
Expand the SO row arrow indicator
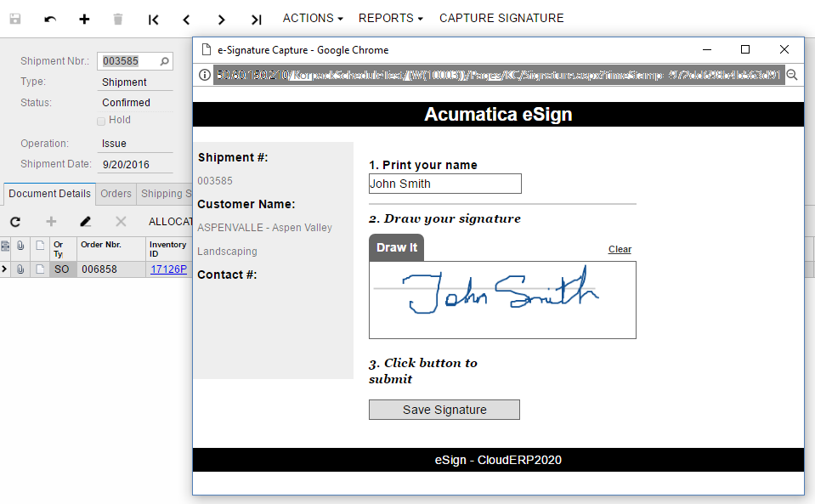point(4,269)
